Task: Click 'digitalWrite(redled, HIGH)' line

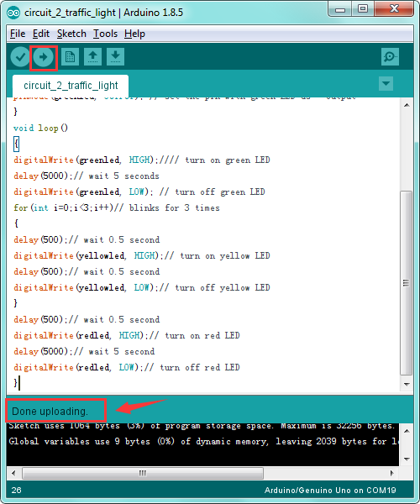Action: click(127, 335)
